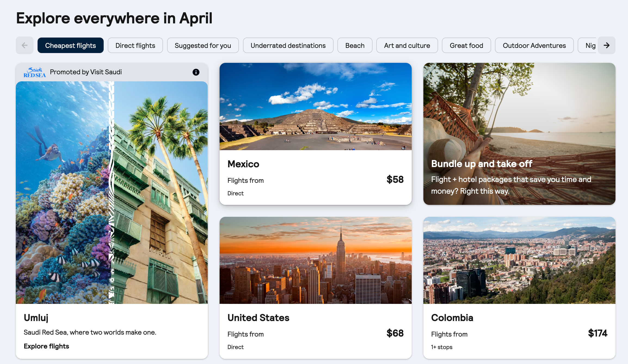Select the Suggested for you filter
The height and width of the screenshot is (364, 628).
click(203, 45)
